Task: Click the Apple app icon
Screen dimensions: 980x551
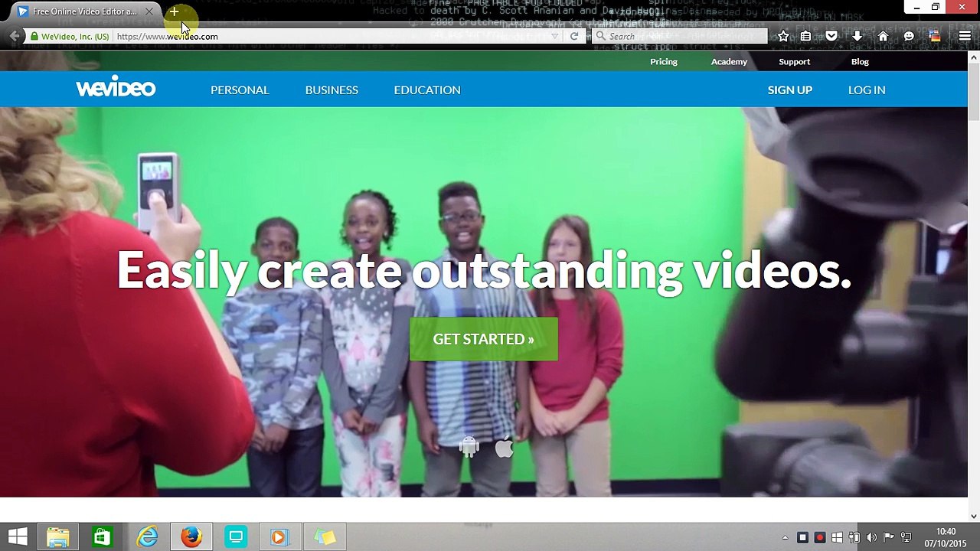Action: (x=504, y=447)
